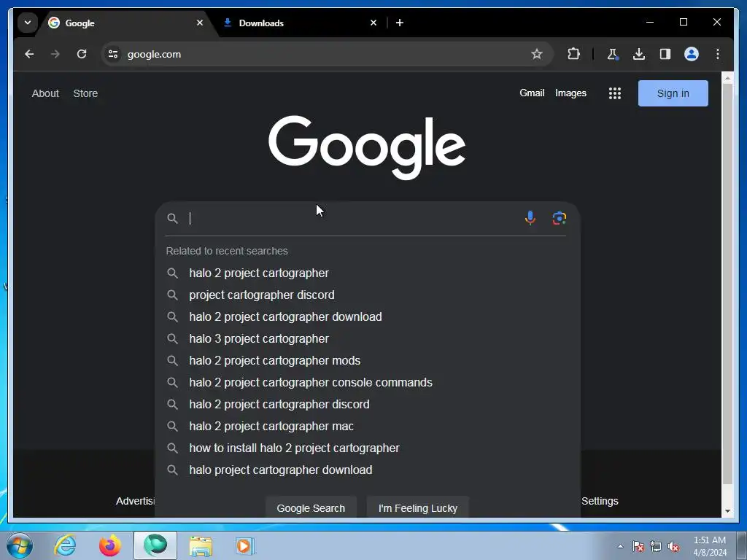
Task: Open the Google apps grid icon
Action: tap(614, 93)
